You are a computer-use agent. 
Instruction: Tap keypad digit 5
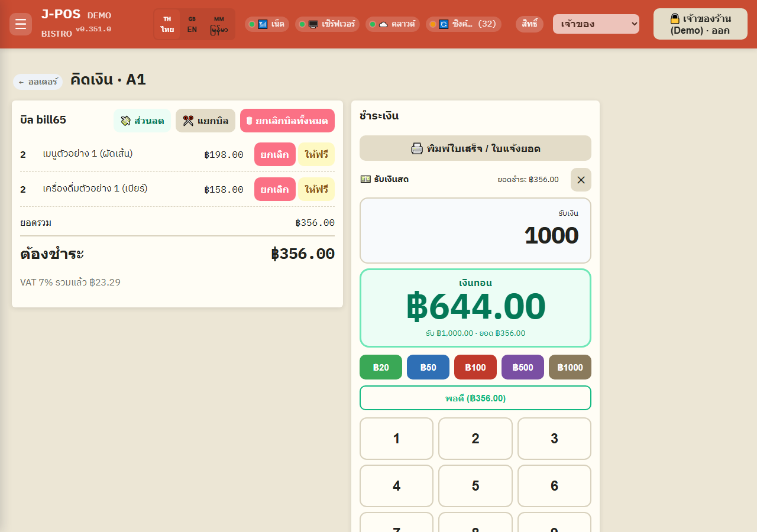[x=475, y=486]
